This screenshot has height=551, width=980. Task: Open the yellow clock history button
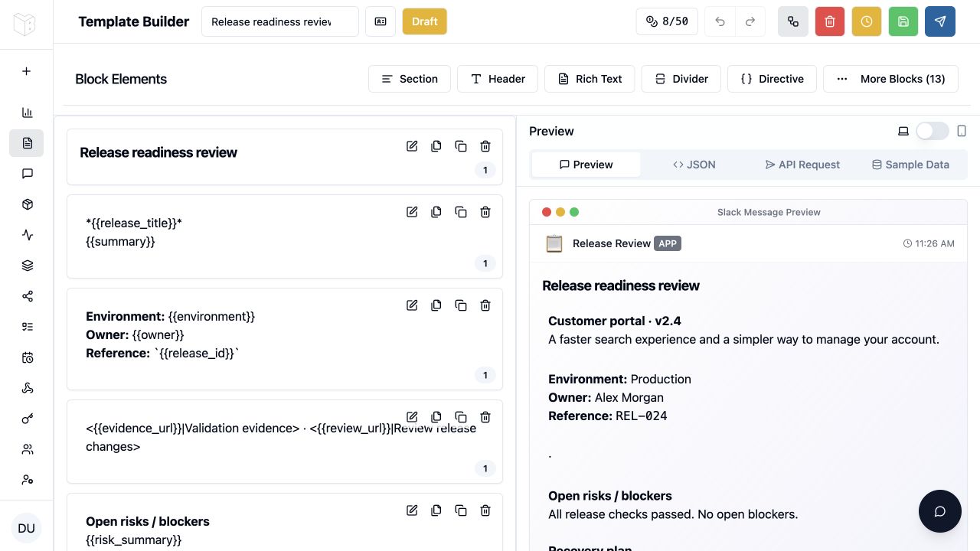pyautogui.click(x=867, y=21)
